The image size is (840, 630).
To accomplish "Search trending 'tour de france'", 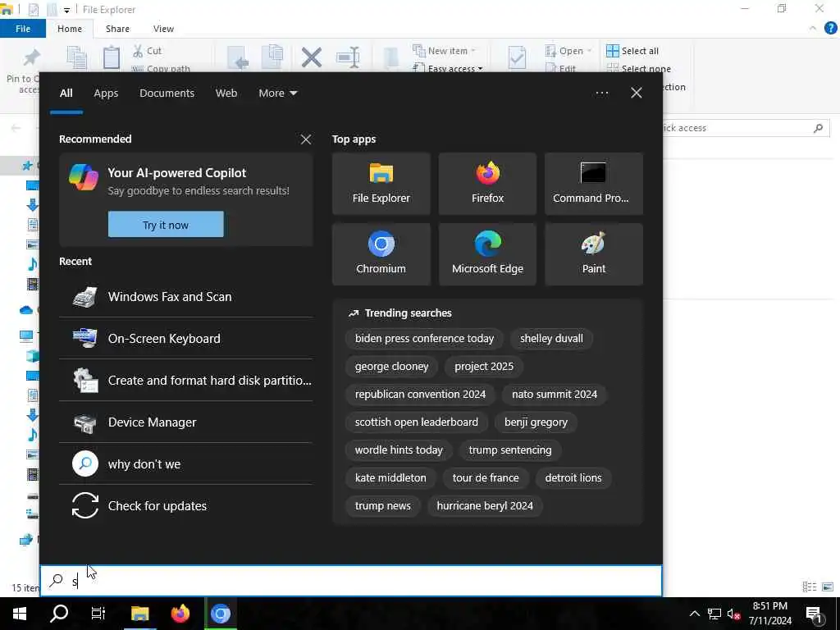I will [x=486, y=478].
